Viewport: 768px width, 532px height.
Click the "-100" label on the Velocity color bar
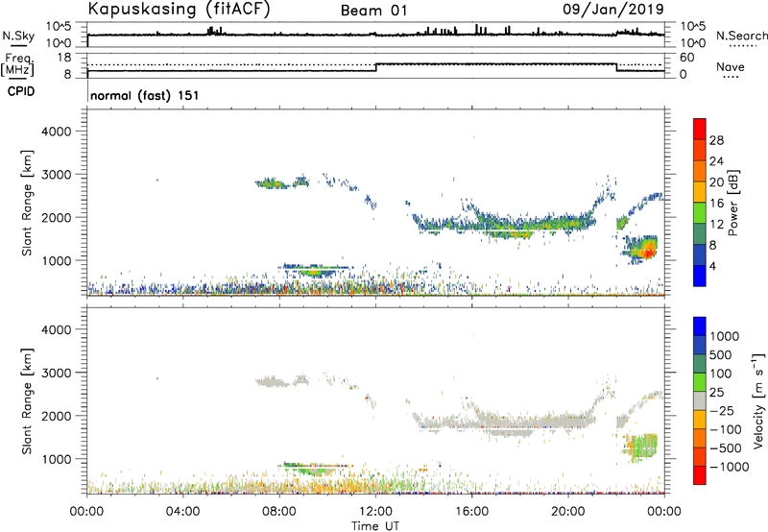coord(726,429)
